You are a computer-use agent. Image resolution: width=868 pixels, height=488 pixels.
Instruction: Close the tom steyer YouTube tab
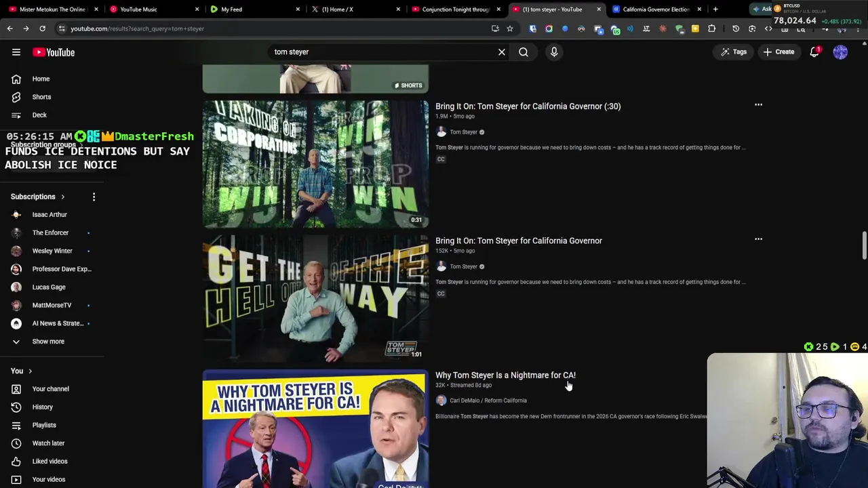click(599, 9)
